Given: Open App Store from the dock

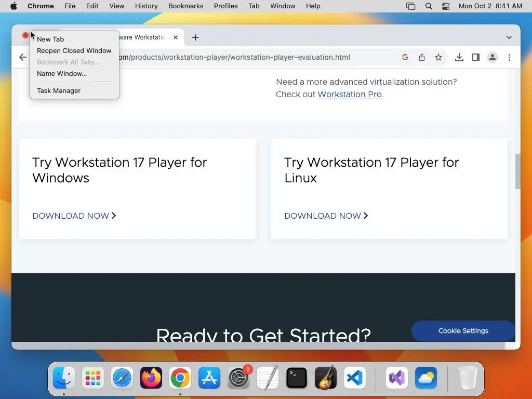Looking at the screenshot, I should point(209,378).
